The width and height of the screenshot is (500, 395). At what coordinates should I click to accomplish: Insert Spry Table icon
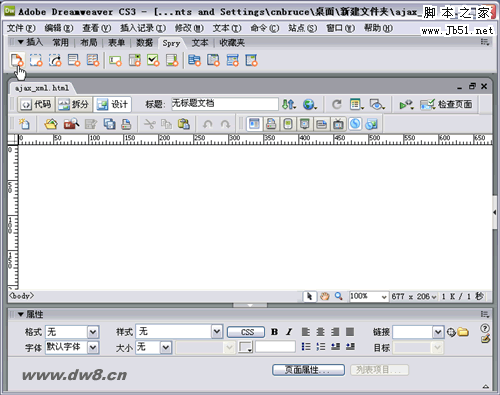click(x=93, y=60)
